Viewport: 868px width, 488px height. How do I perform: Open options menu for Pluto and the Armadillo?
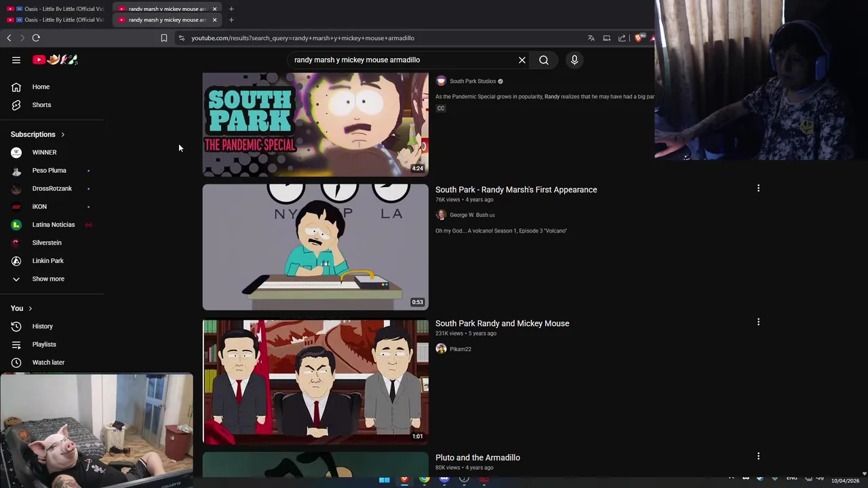(x=758, y=456)
